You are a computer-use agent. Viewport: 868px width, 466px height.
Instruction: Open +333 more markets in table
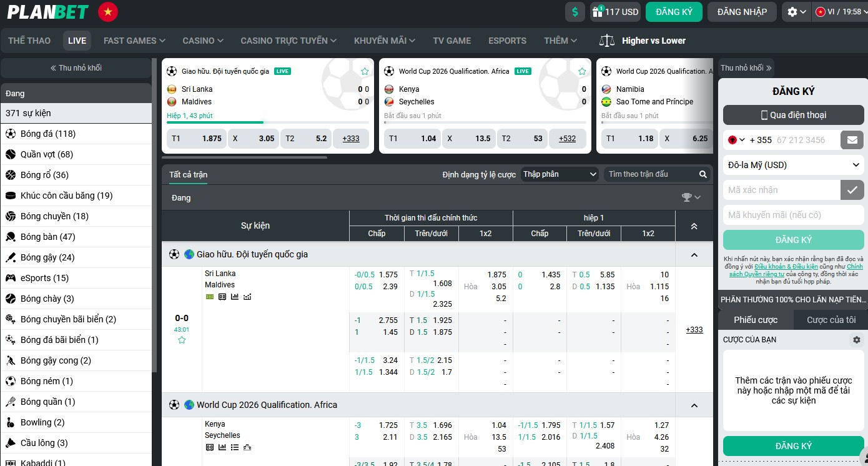(694, 329)
